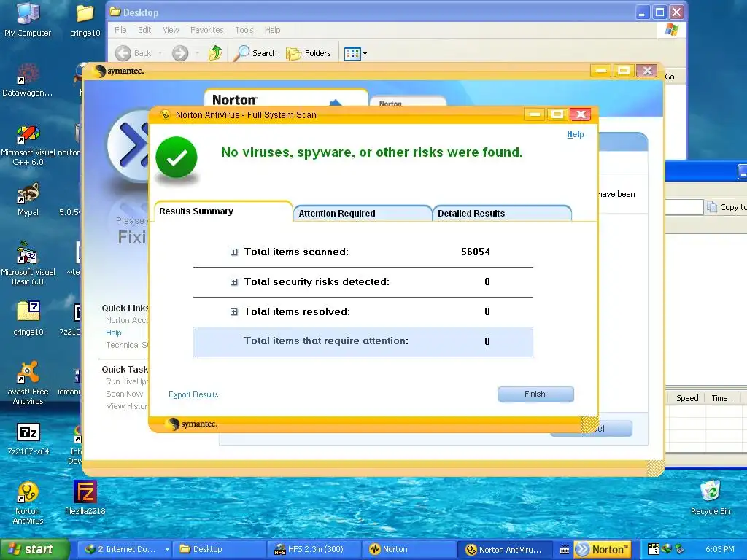Expand Total items resolved row
Screen dimensions: 747x560
coord(233,312)
